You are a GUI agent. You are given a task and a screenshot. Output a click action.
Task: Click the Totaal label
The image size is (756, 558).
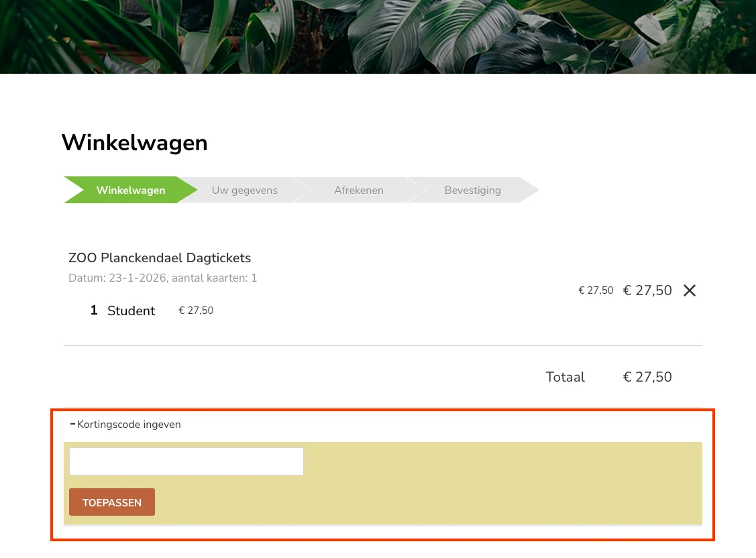coord(565,377)
